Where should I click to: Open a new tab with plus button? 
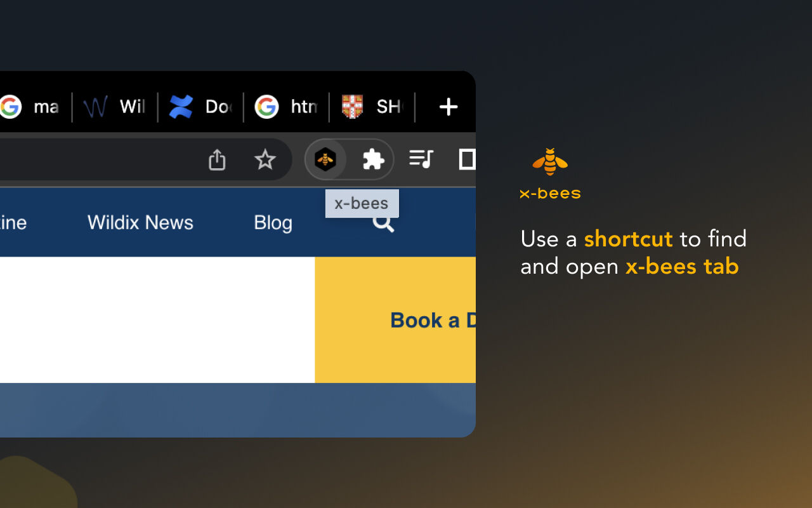point(448,107)
